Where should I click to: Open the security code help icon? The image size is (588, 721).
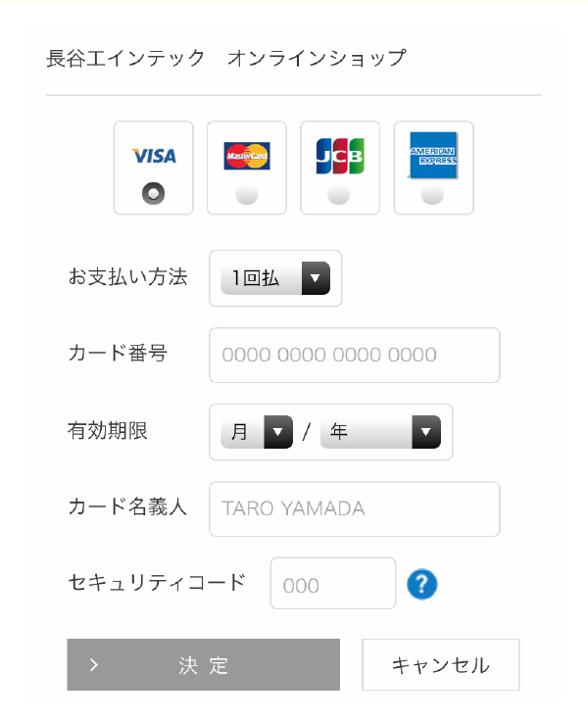point(422,585)
